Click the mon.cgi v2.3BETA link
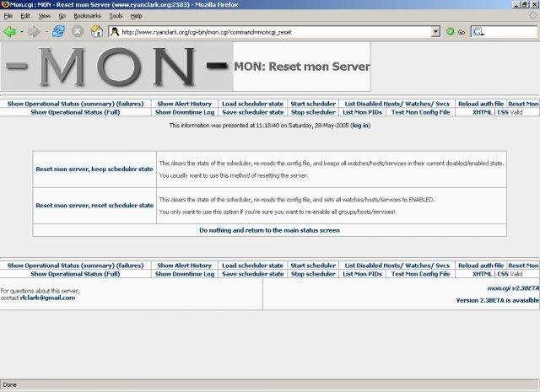This screenshot has width=540, height=392. click(x=513, y=288)
